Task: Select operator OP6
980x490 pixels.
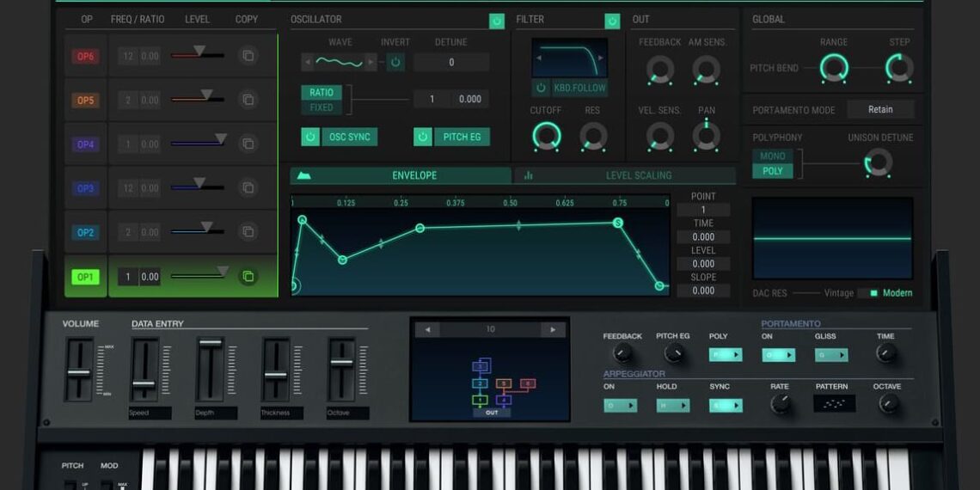Action: pyautogui.click(x=86, y=56)
